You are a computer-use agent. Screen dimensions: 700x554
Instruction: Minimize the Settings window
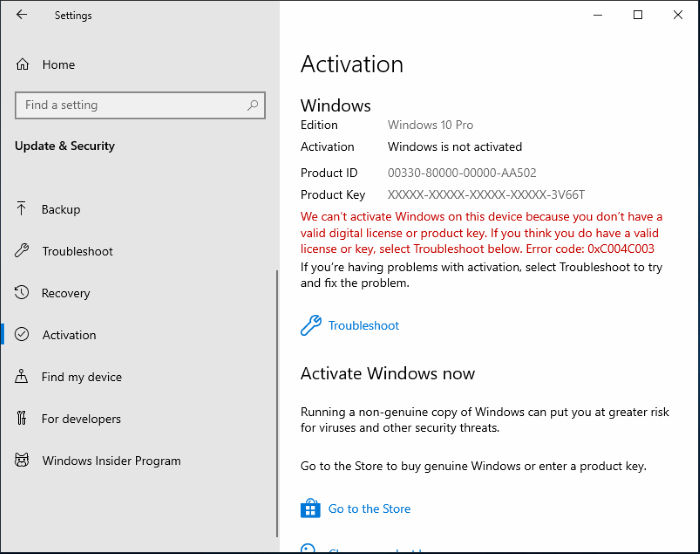tap(598, 15)
